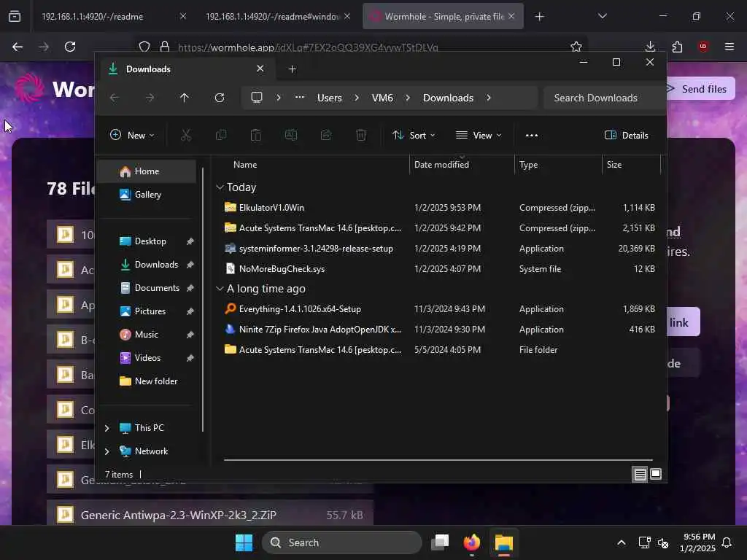Open the notifications bell in system tray
The width and height of the screenshot is (747, 560).
tap(727, 542)
